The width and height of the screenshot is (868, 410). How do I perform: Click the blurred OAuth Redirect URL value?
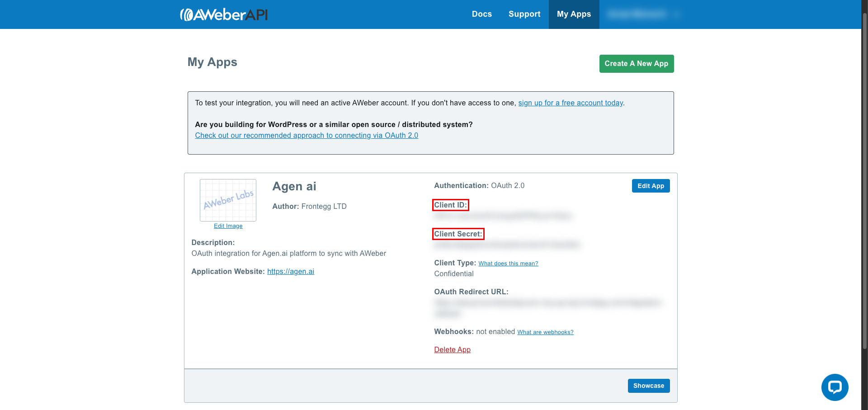[547, 307]
